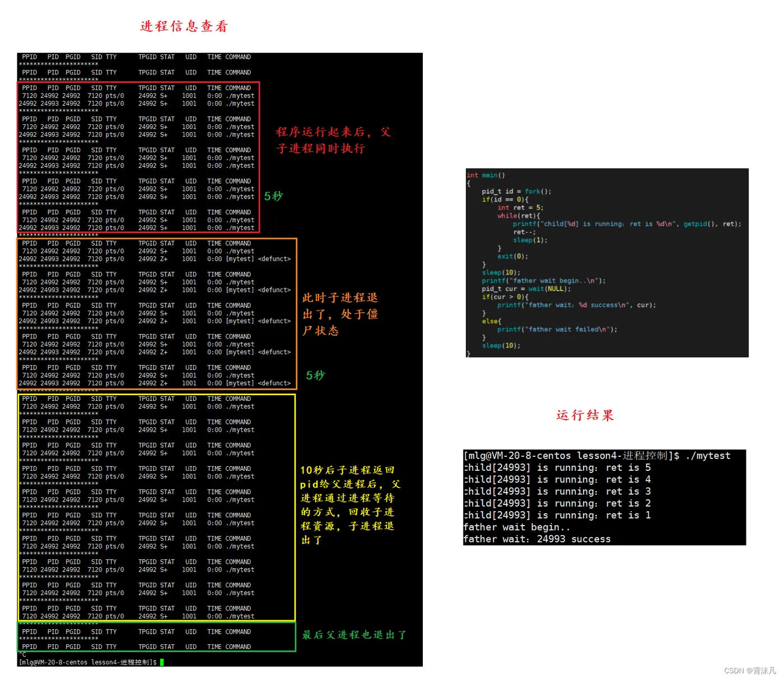Click the orange note 此时子进程退出了，处于僵尸状态

pyautogui.click(x=340, y=314)
